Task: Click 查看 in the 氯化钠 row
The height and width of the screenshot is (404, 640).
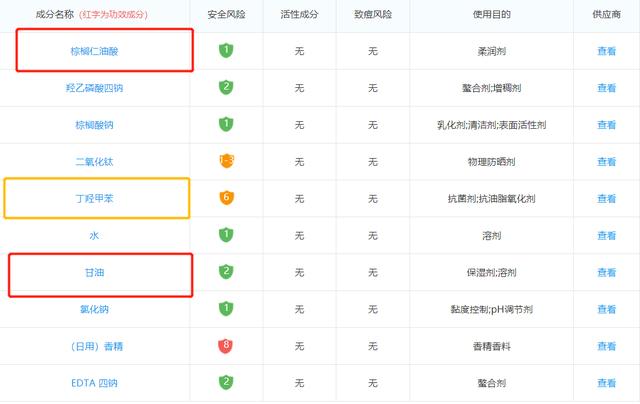Action: [607, 309]
